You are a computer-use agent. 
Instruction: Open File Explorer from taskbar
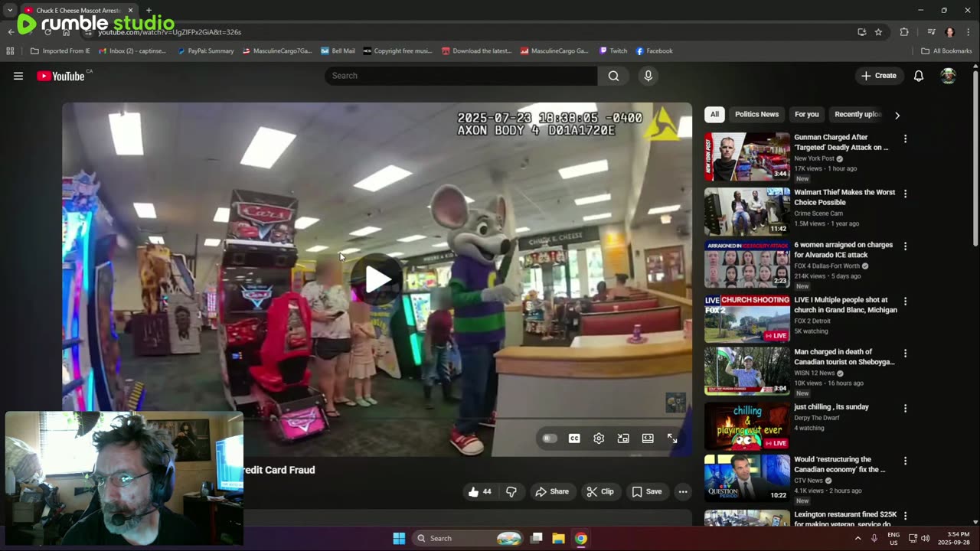click(x=559, y=538)
